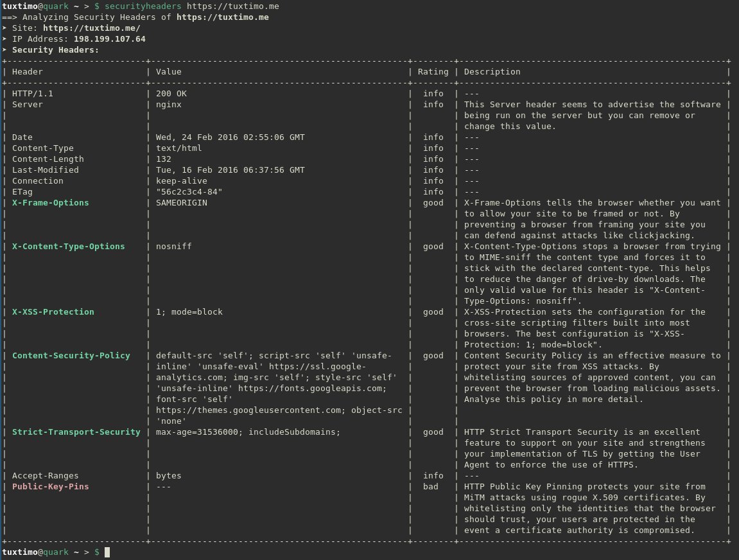739x560 pixels.
Task: Click the 'nosniff' value
Action: 174,246
